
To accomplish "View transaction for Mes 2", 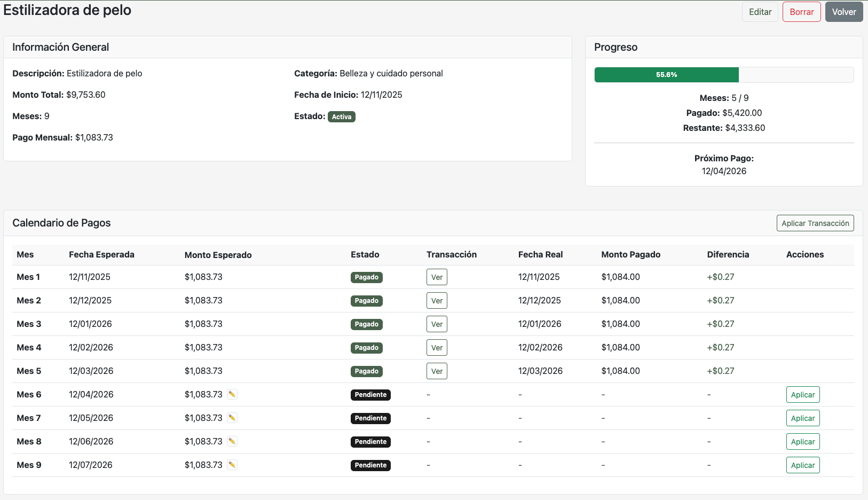I will coord(437,301).
